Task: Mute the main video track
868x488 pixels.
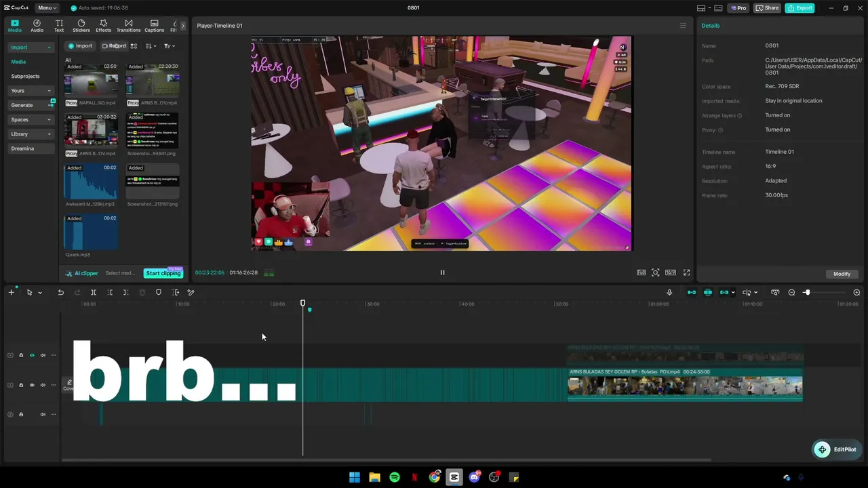Action: [x=43, y=385]
